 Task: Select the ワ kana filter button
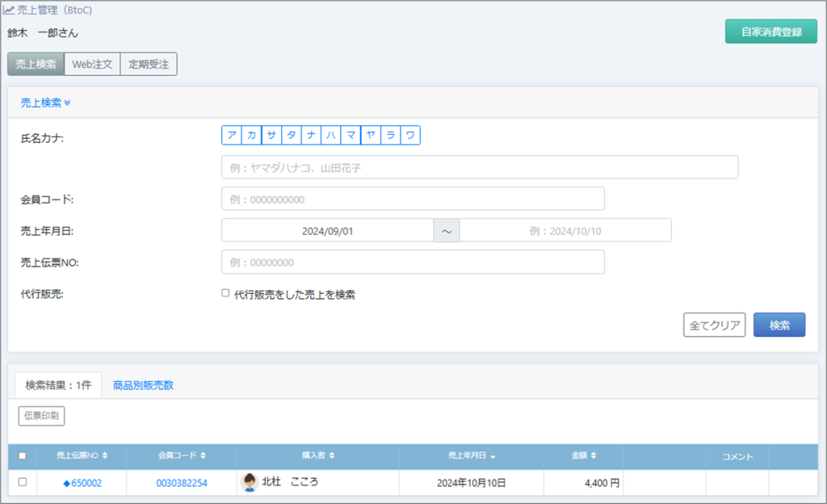[410, 136]
